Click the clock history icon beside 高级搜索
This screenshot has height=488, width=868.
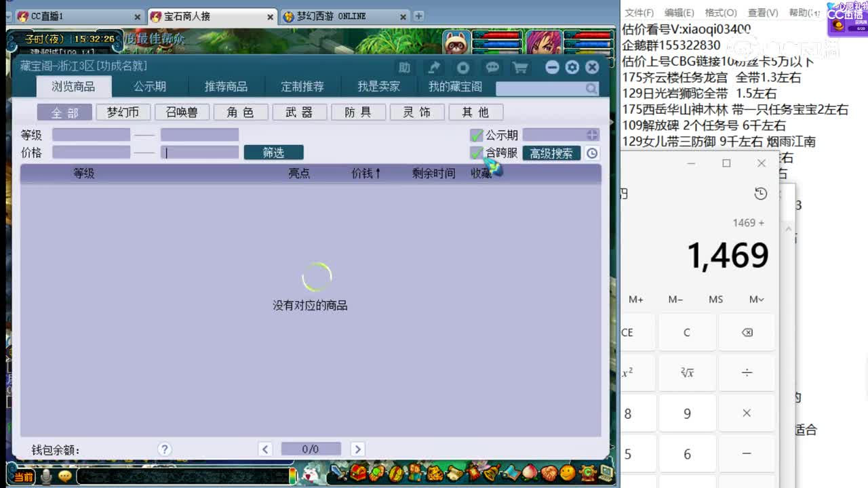(x=591, y=153)
